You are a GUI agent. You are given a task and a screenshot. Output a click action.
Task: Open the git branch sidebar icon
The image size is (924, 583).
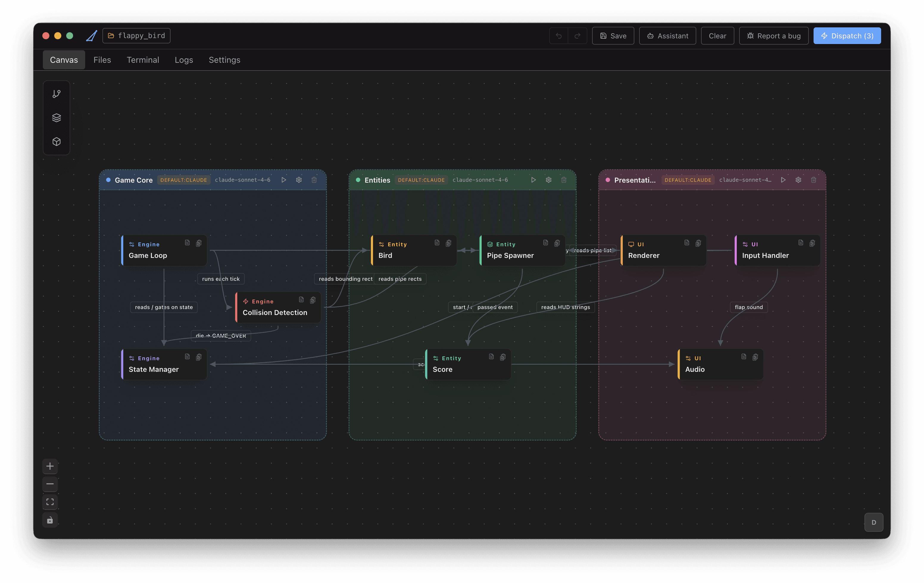[x=56, y=94]
